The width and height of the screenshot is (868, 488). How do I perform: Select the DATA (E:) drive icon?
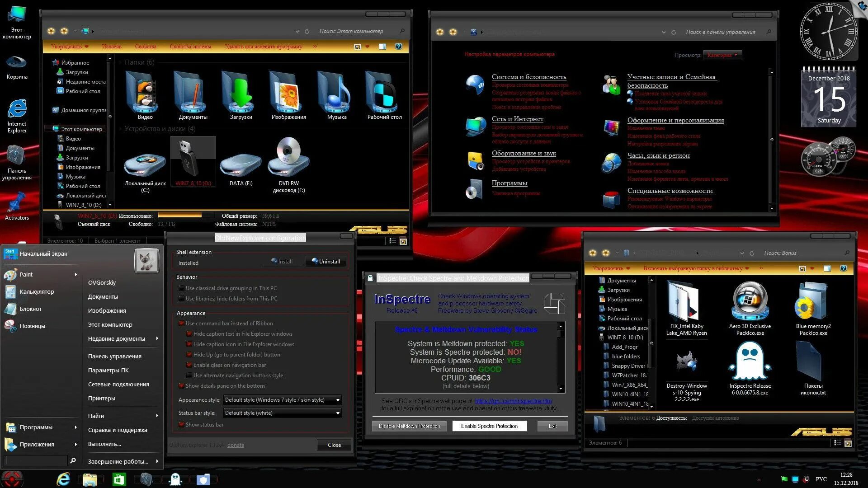241,165
